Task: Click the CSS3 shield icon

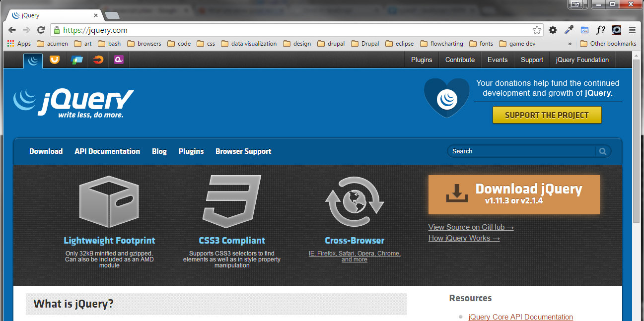Action: coord(232,201)
